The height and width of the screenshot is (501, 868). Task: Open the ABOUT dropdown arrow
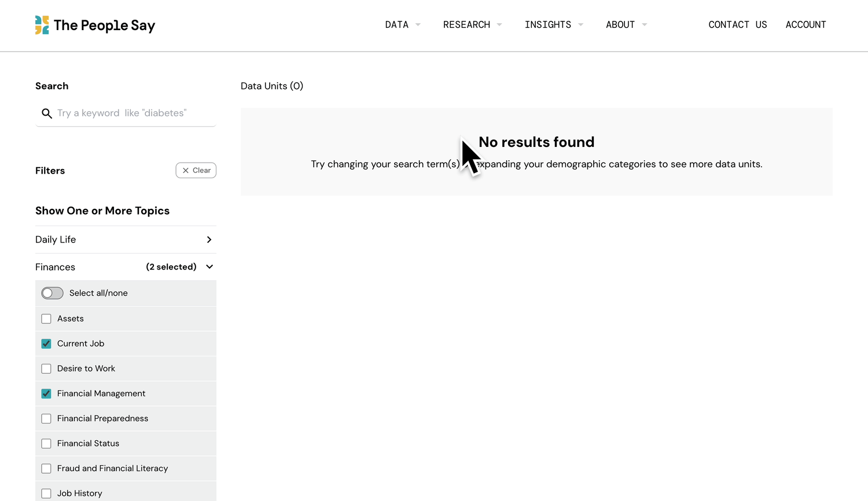click(644, 25)
